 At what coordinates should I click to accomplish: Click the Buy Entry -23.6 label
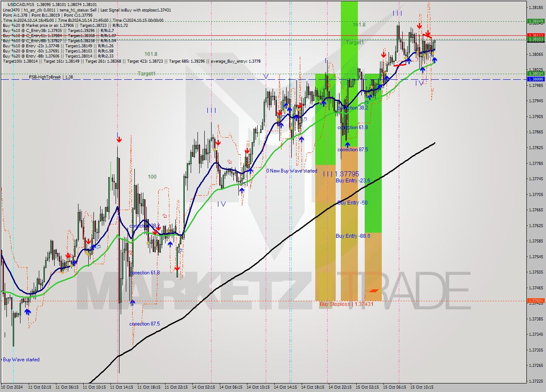coord(353,181)
